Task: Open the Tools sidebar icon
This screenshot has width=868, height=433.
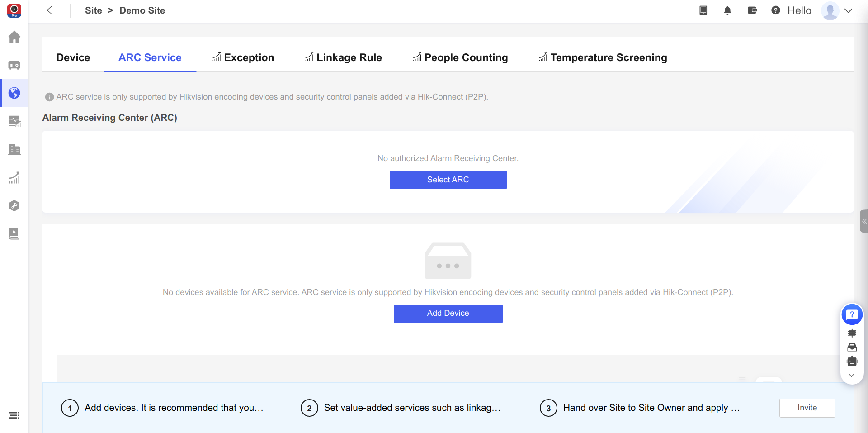Action: click(14, 206)
